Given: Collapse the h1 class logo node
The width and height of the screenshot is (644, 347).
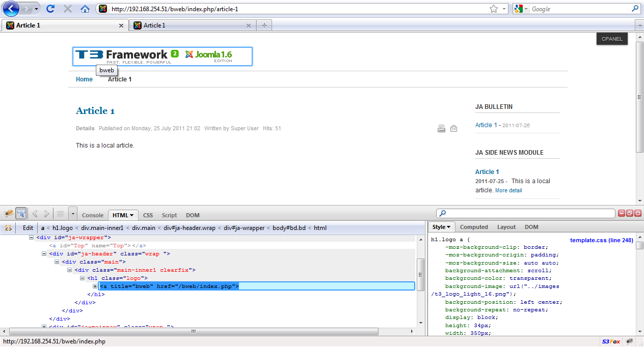Looking at the screenshot, I should (83, 278).
